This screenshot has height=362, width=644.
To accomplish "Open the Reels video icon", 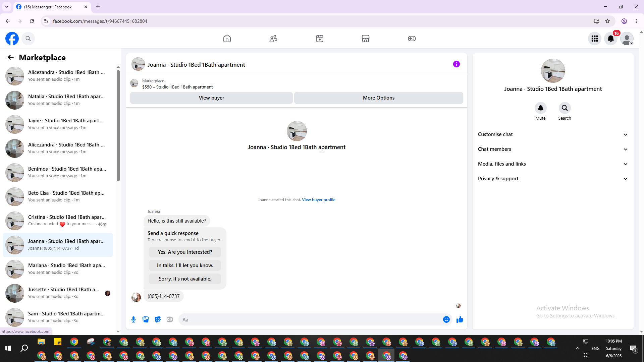I will tap(320, 39).
